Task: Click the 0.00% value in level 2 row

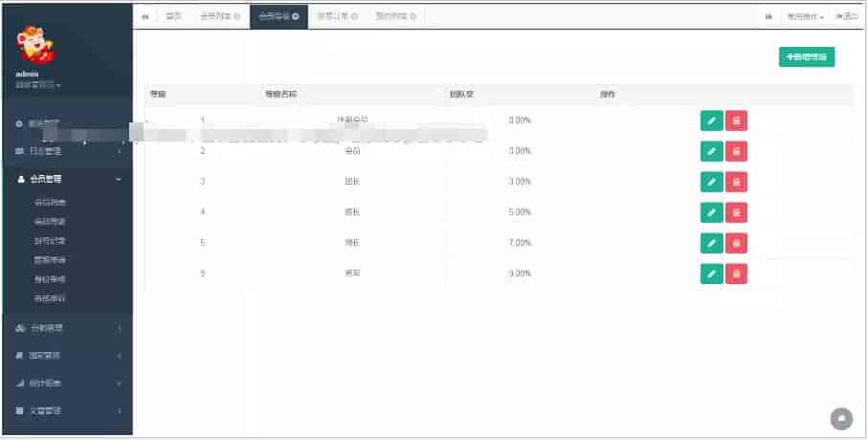Action: (520, 151)
